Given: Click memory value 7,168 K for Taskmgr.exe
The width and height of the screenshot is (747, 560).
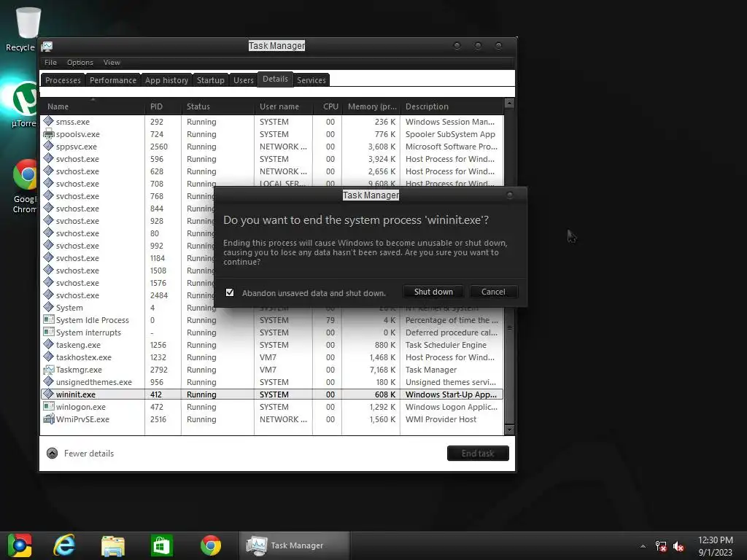Looking at the screenshot, I should click(382, 370).
